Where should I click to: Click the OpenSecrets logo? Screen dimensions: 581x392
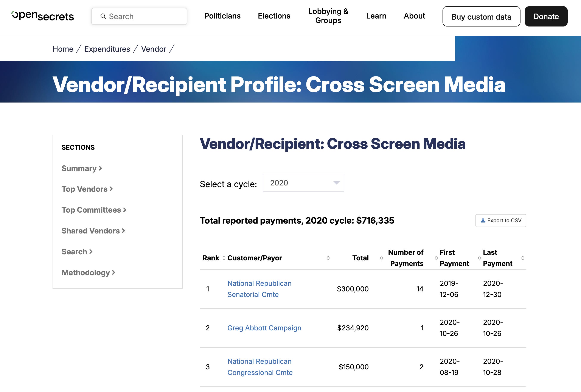(x=43, y=16)
